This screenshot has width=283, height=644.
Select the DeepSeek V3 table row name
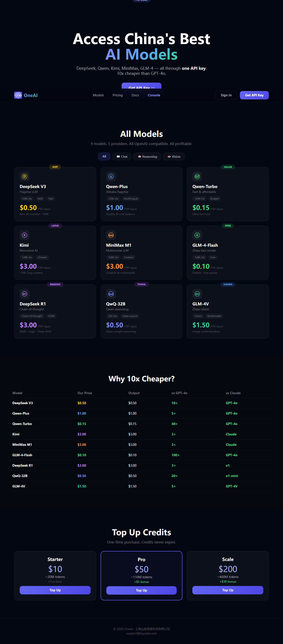tap(23, 403)
